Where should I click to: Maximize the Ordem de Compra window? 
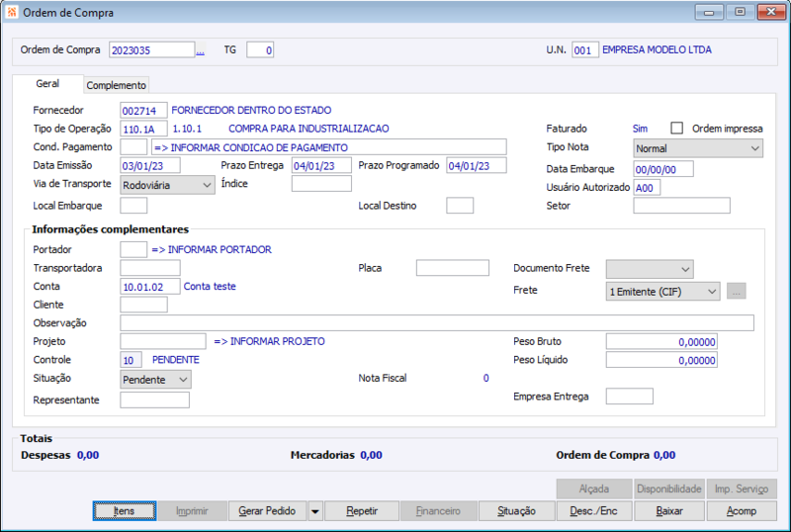click(740, 12)
